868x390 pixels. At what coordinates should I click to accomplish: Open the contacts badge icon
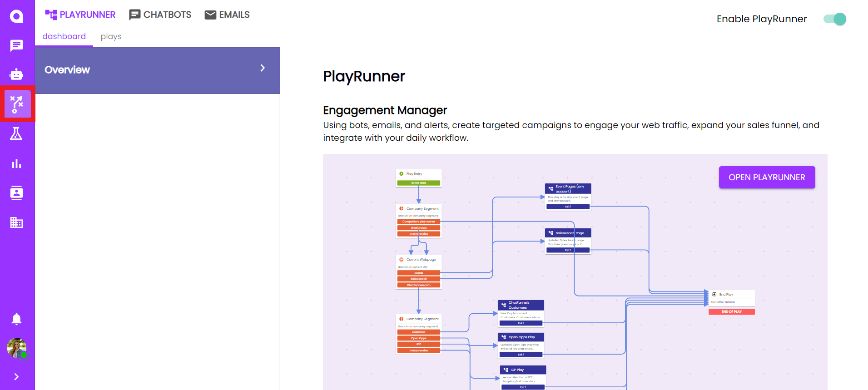coord(17,193)
